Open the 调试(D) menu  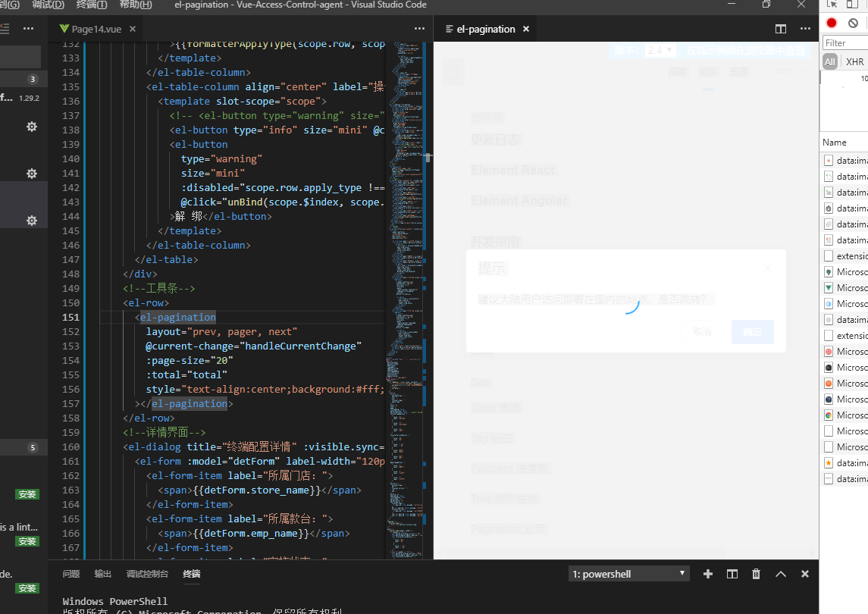(x=49, y=5)
